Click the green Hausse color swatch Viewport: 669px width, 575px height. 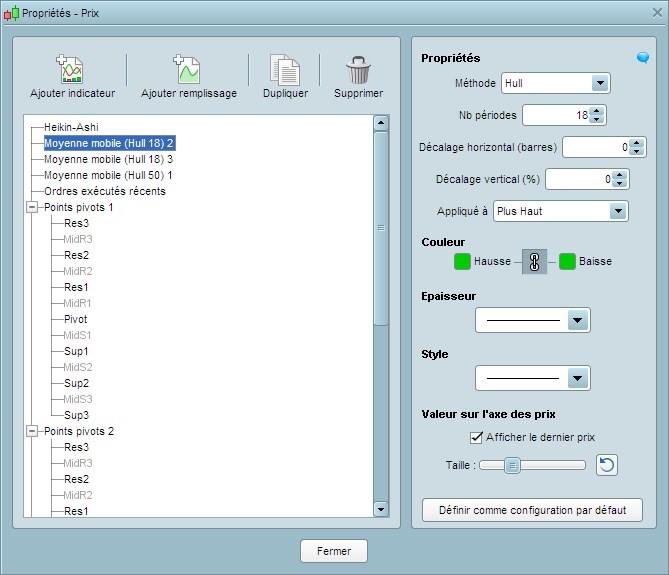click(x=462, y=262)
